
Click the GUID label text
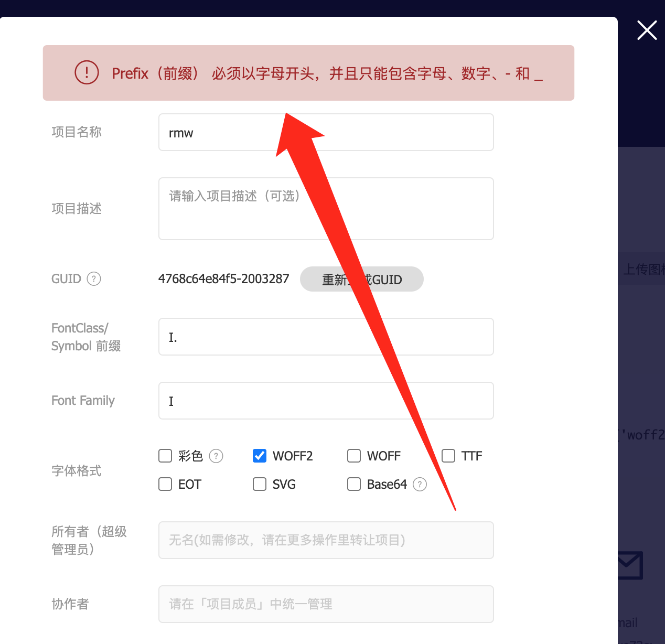point(66,278)
